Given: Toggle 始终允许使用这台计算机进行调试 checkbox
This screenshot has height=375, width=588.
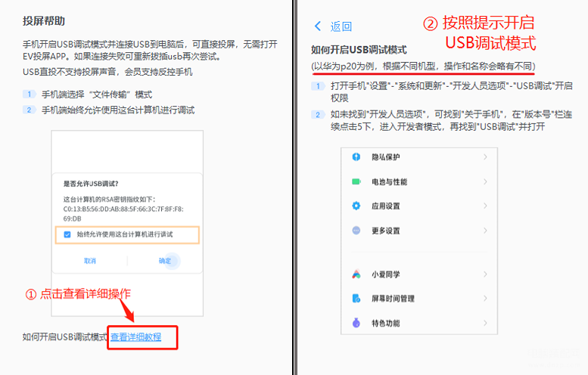Looking at the screenshot, I should 67,234.
